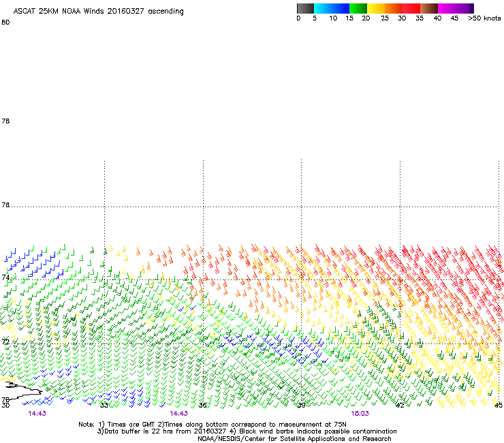Click latitude axis label '80'

[5, 22]
